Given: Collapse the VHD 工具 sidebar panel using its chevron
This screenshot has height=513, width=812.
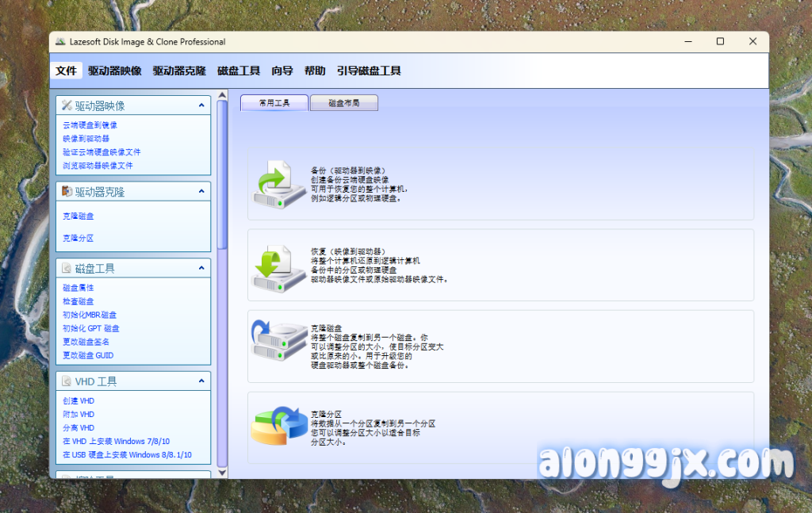Looking at the screenshot, I should click(x=201, y=381).
